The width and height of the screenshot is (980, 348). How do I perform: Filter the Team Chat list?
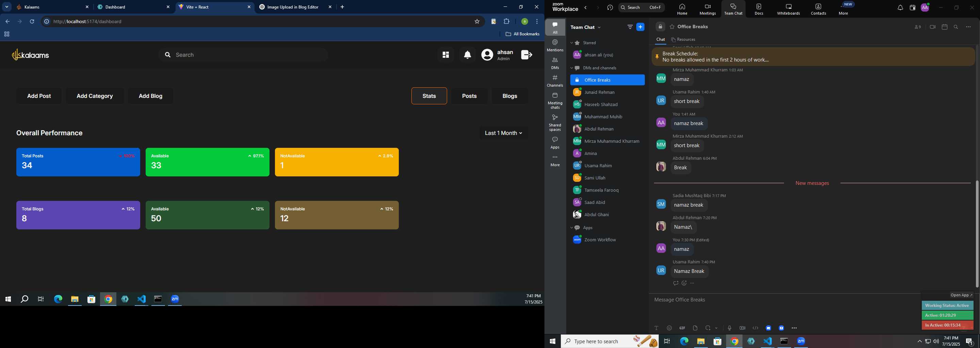630,27
